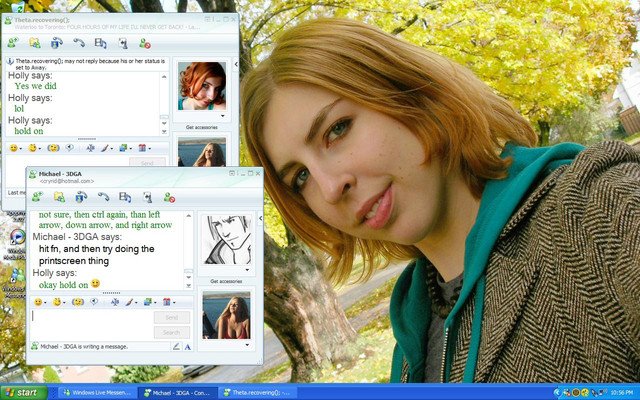Viewport: 640px width, 400px height.
Task: Switch to text 'A' typing tab in Michael - 3DGA window
Action: [187, 347]
